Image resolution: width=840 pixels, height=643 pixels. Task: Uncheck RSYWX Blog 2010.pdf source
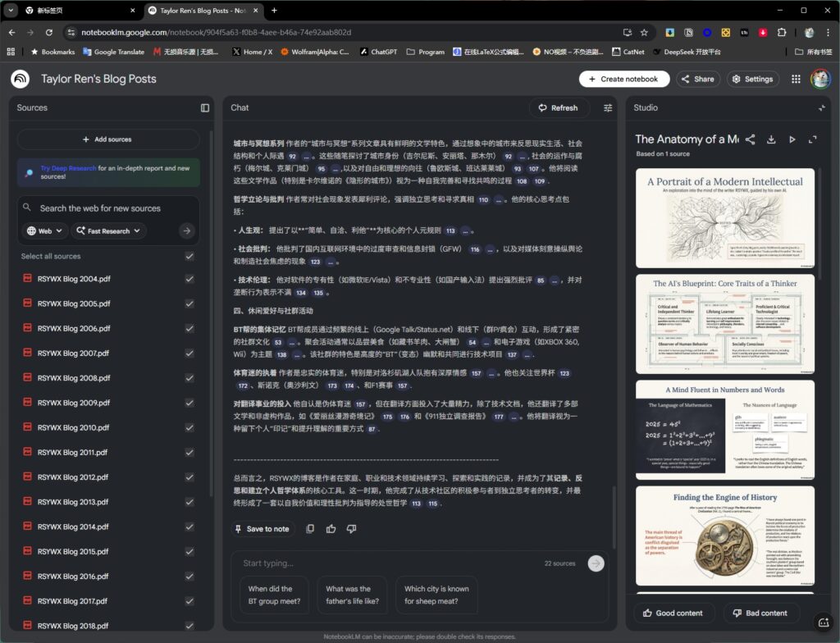(190, 428)
